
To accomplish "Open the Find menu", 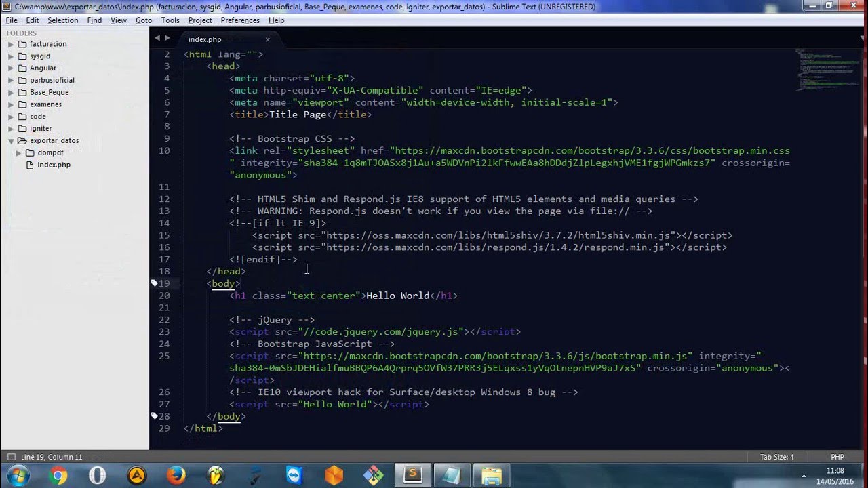I will pos(94,20).
